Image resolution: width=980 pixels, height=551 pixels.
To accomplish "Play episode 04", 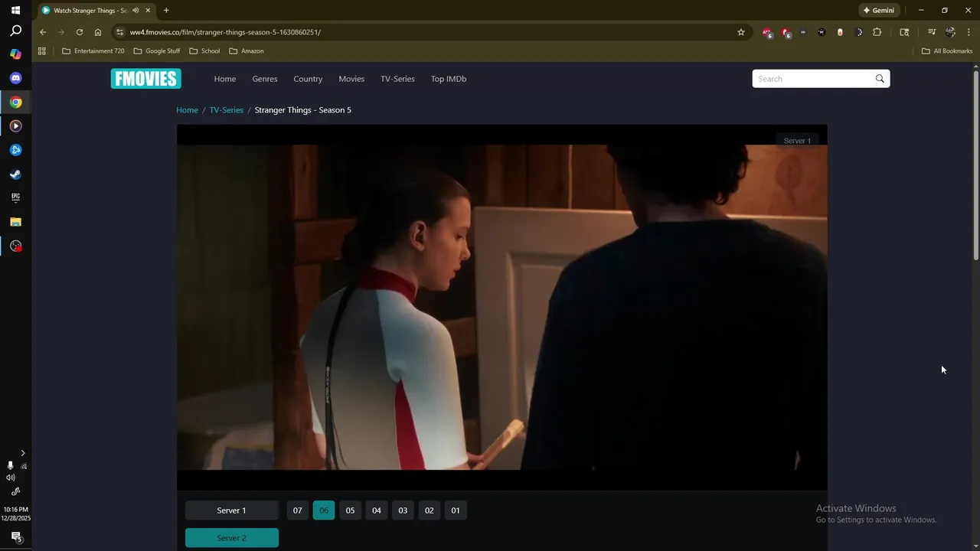I will tap(377, 510).
